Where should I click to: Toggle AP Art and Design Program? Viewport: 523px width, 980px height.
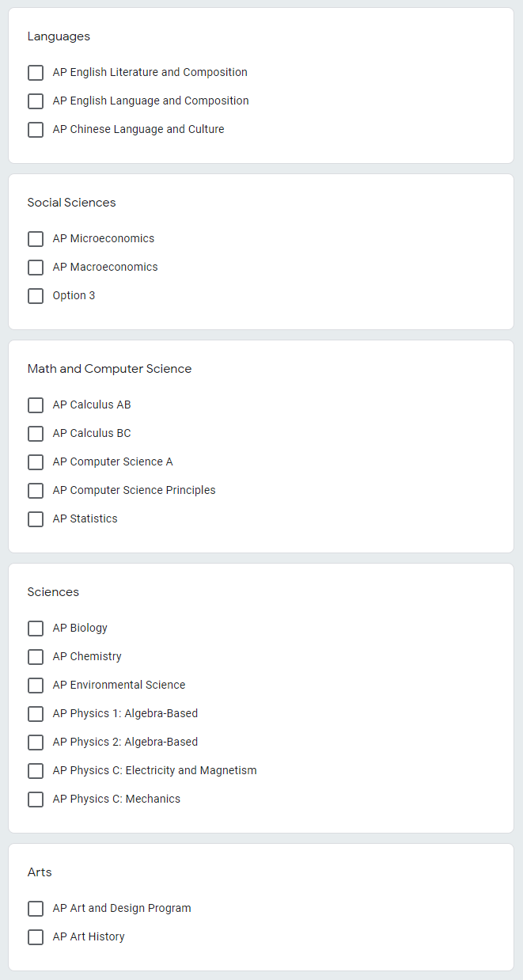(36, 909)
